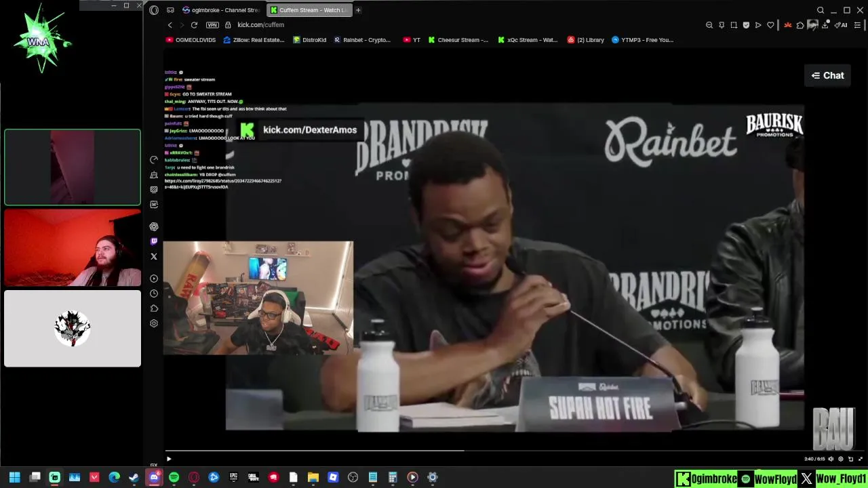Select the avatar logo panel thumbnail
The height and width of the screenshot is (488, 868).
click(x=73, y=329)
